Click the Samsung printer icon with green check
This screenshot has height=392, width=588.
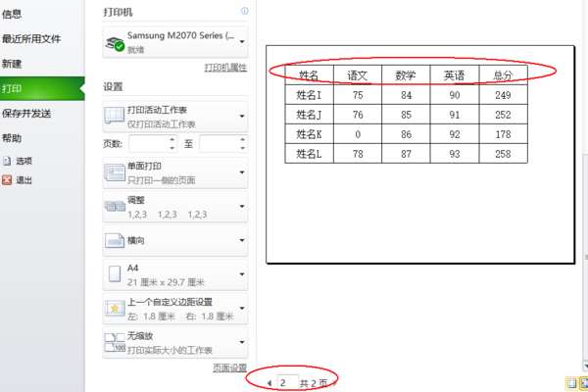click(x=115, y=43)
